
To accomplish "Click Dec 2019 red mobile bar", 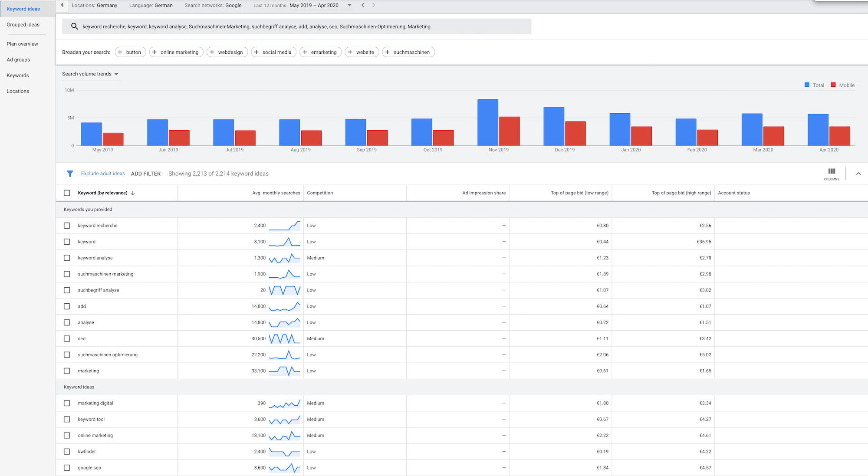I will [x=575, y=134].
